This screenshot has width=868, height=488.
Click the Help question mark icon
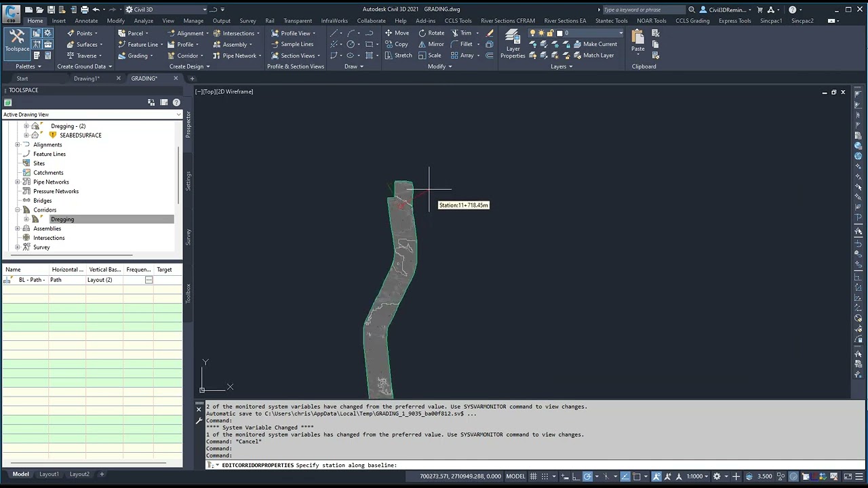click(792, 9)
